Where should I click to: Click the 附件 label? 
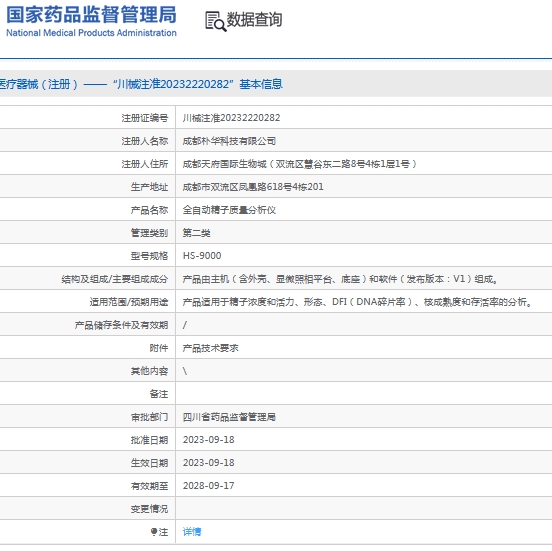(159, 348)
